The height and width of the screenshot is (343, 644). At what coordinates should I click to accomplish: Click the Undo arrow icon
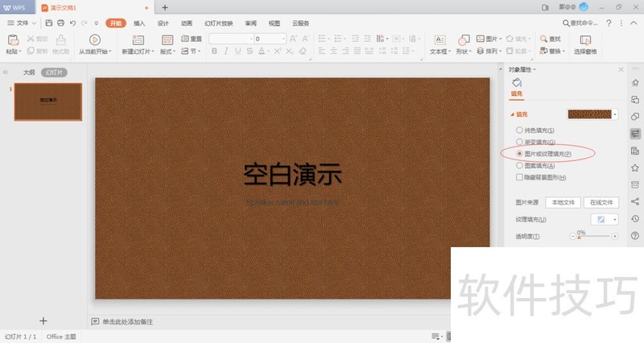click(73, 23)
